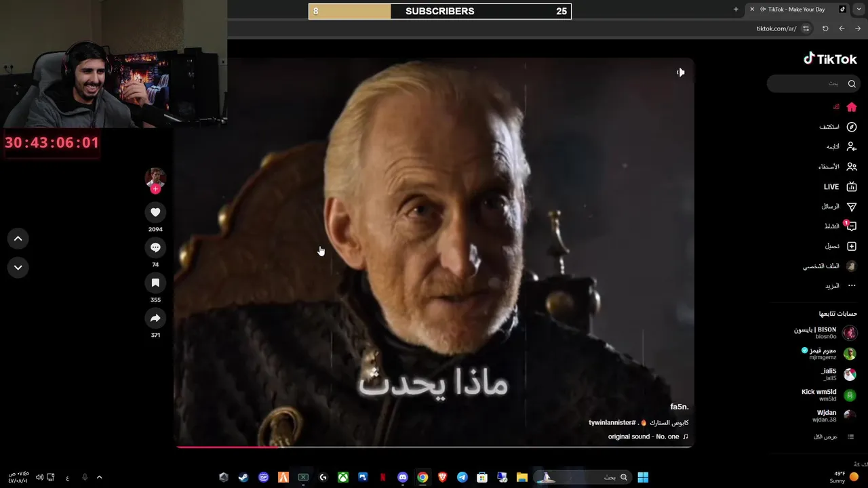
Task: Open site settings icon in address bar
Action: tap(806, 28)
